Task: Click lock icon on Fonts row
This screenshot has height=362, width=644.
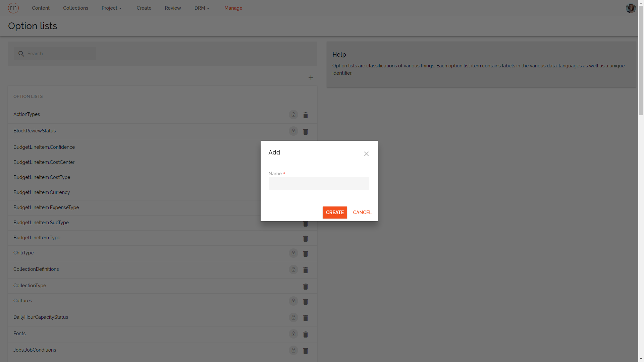Action: [x=293, y=334]
